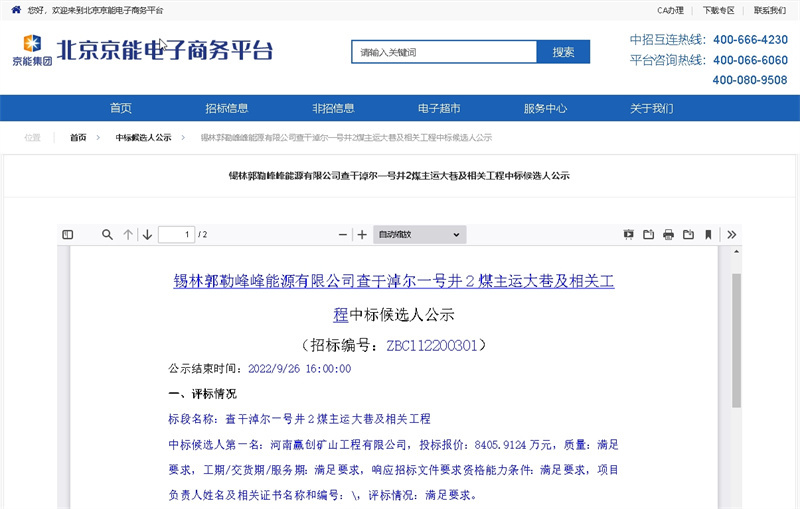Image resolution: width=800 pixels, height=509 pixels.
Task: Click the 请输入关键词 search field
Action: click(444, 52)
